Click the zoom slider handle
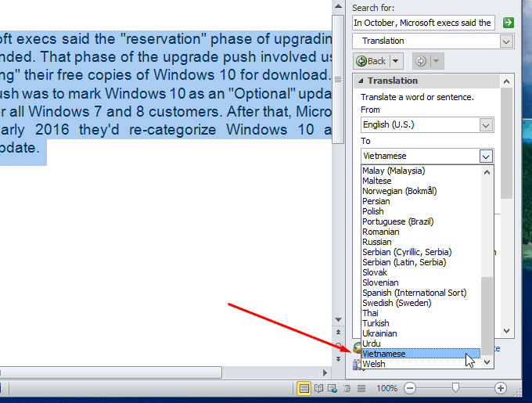This screenshot has width=532, height=403. click(455, 388)
